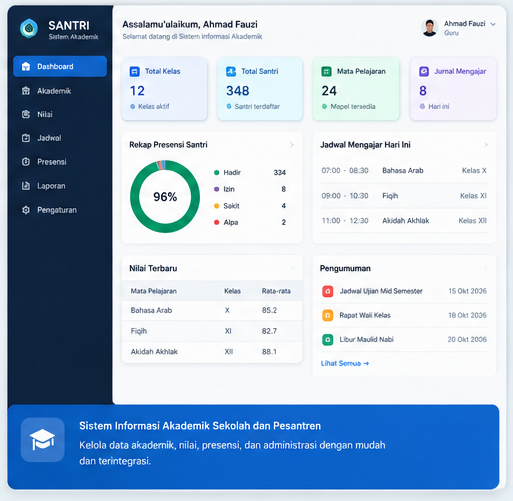Open the Dashboard menu item

pyautogui.click(x=60, y=66)
